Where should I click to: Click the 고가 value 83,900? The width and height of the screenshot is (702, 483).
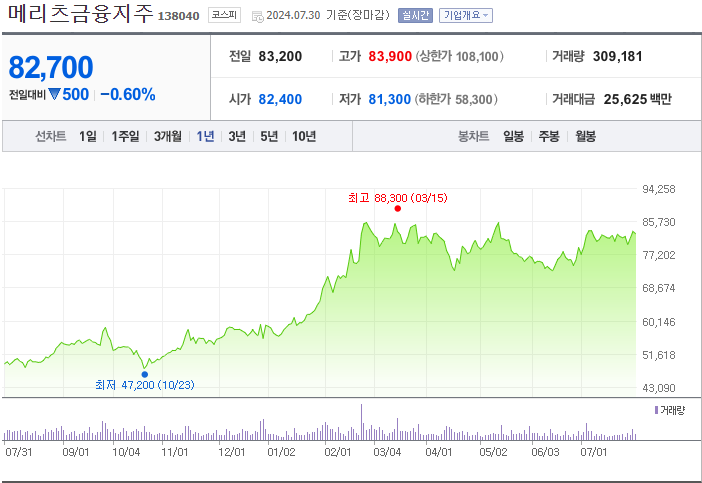click(x=390, y=56)
